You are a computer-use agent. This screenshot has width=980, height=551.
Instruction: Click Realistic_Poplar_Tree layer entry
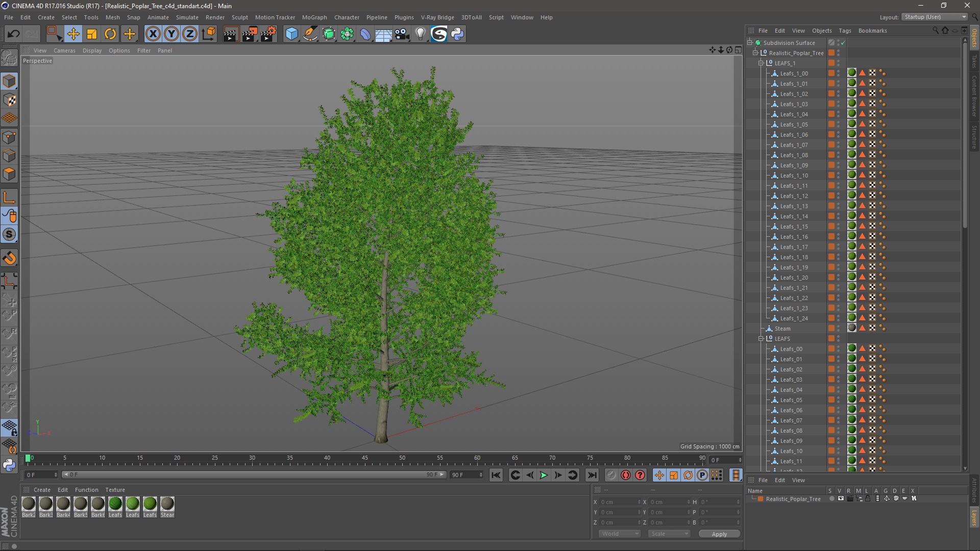793,499
